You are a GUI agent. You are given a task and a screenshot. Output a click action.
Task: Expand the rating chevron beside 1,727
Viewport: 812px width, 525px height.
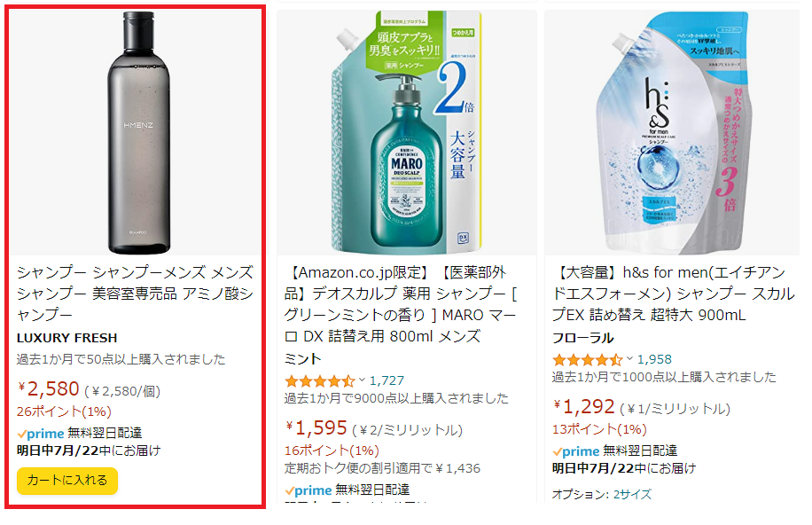362,380
